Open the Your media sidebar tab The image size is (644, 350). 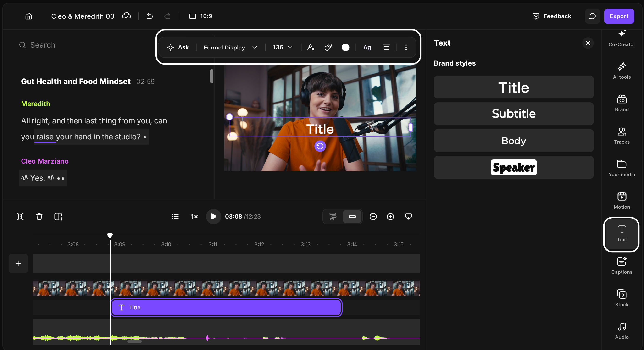pos(622,168)
